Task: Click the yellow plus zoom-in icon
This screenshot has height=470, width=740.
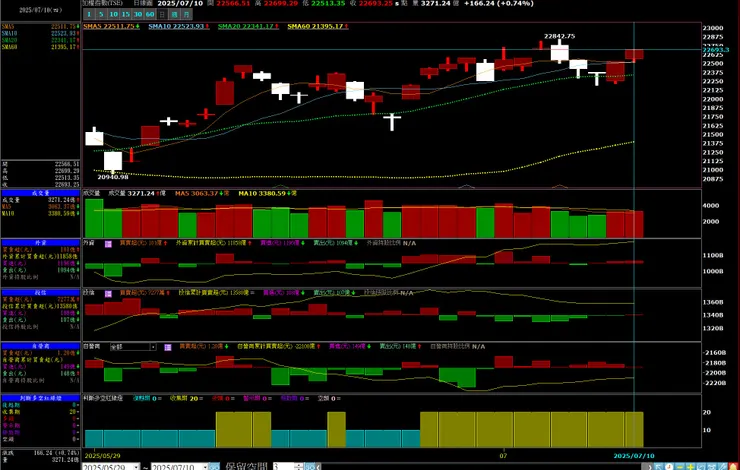Action: click(690, 466)
